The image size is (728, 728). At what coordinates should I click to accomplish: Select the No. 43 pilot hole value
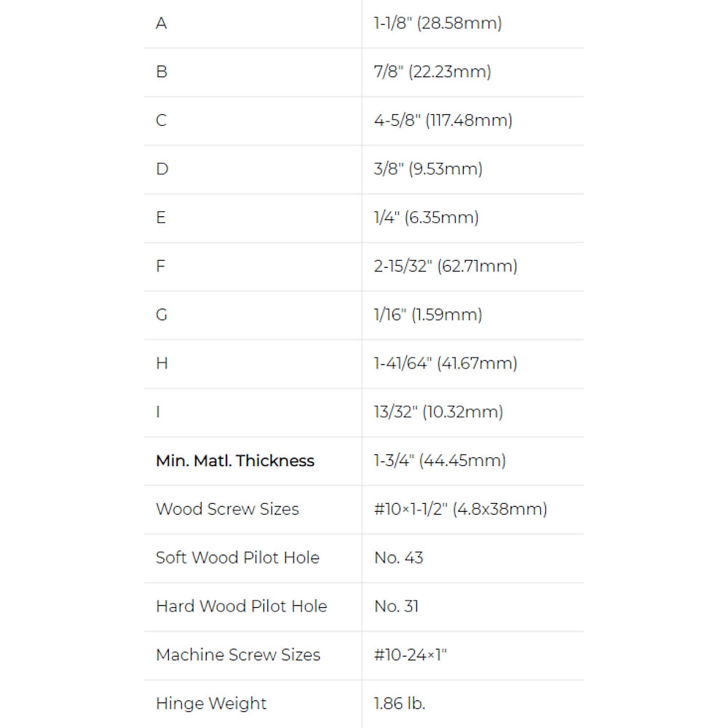click(x=398, y=558)
